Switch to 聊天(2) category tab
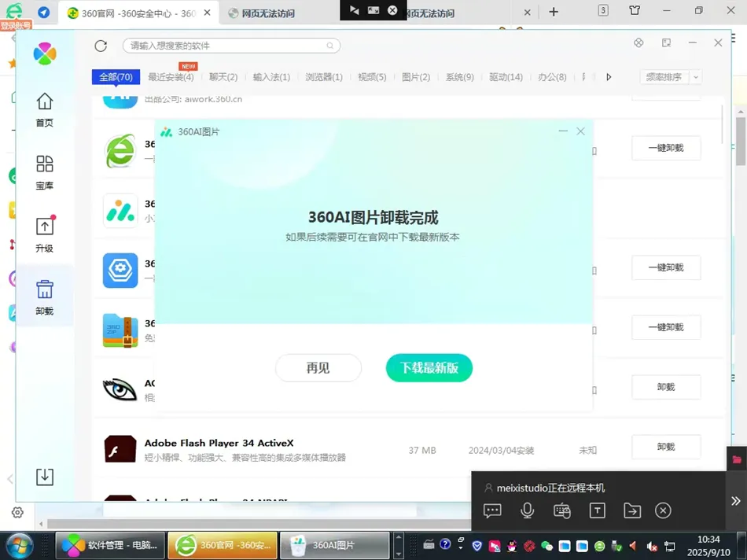747x560 pixels. coord(223,77)
